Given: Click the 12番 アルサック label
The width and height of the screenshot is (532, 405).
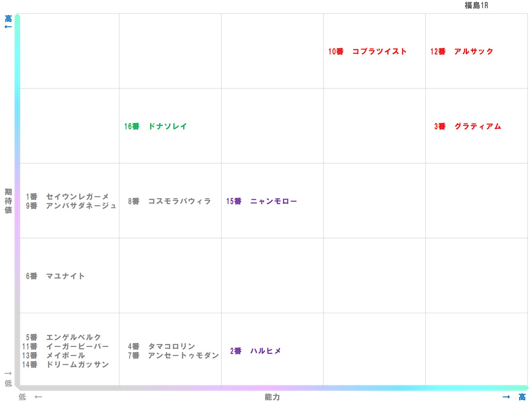Looking at the screenshot, I should (461, 52).
